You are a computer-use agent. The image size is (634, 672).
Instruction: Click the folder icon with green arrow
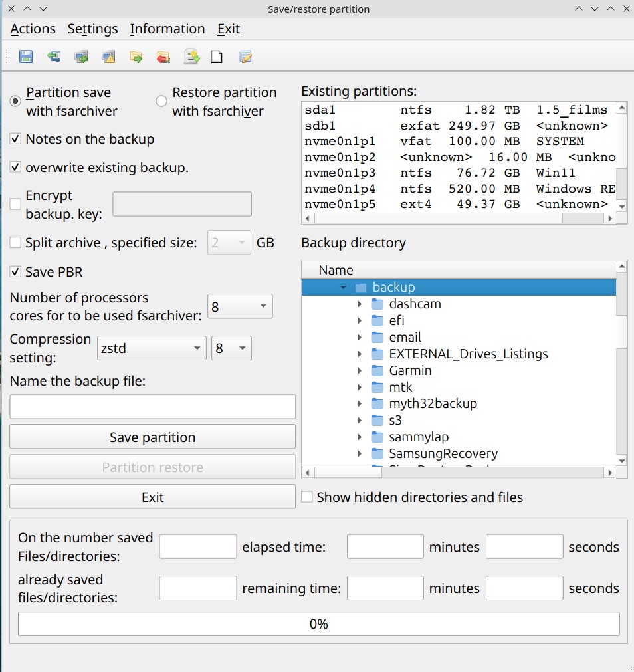point(136,57)
